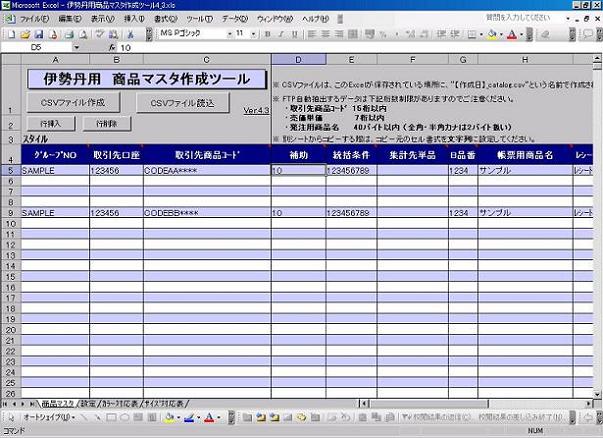
Task: Align cell text left
Action: 312,34
